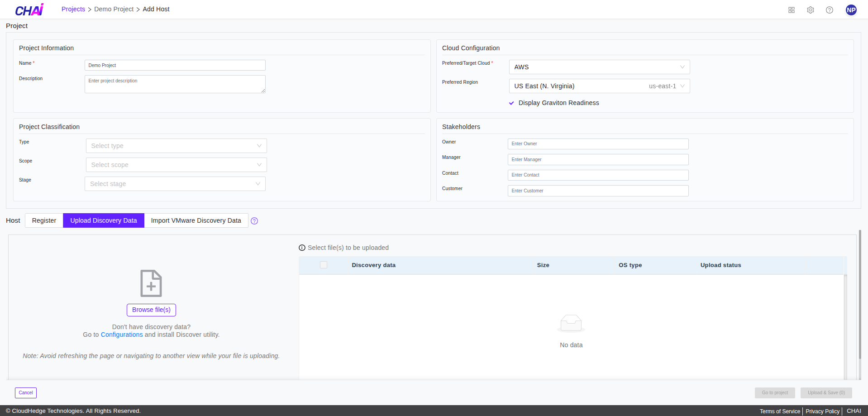Click the Upload status column header
Screen dimensions: 868x416
click(x=720, y=265)
